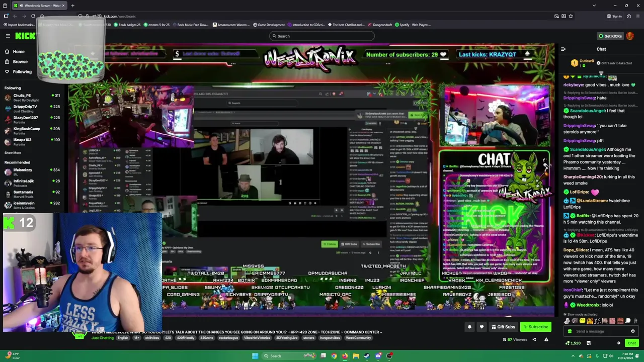
Task: Click the share icon near viewer count
Action: click(x=534, y=339)
